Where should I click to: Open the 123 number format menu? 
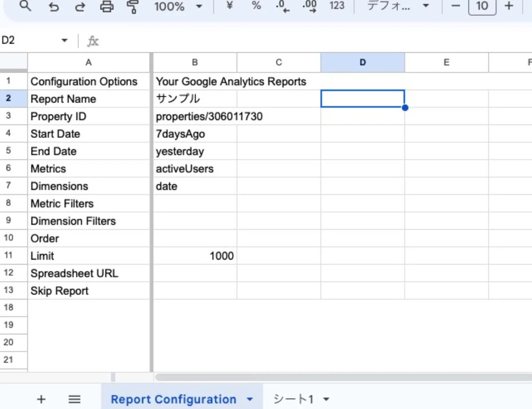(337, 6)
